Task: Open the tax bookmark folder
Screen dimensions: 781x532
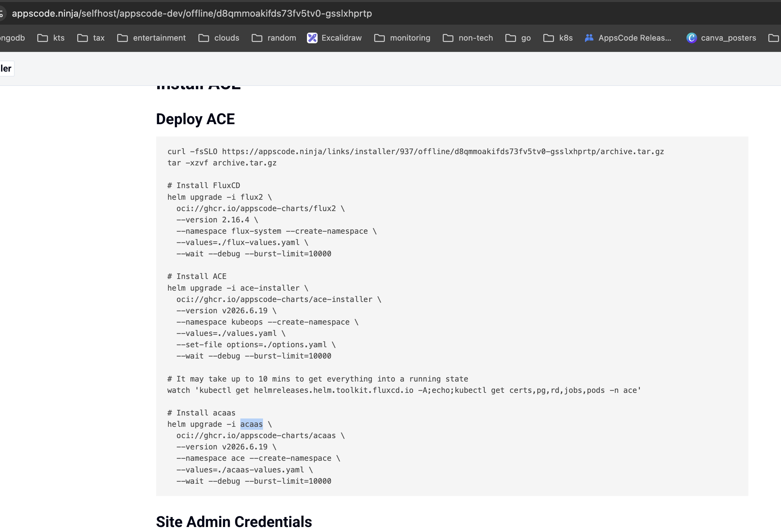Action: (x=91, y=38)
